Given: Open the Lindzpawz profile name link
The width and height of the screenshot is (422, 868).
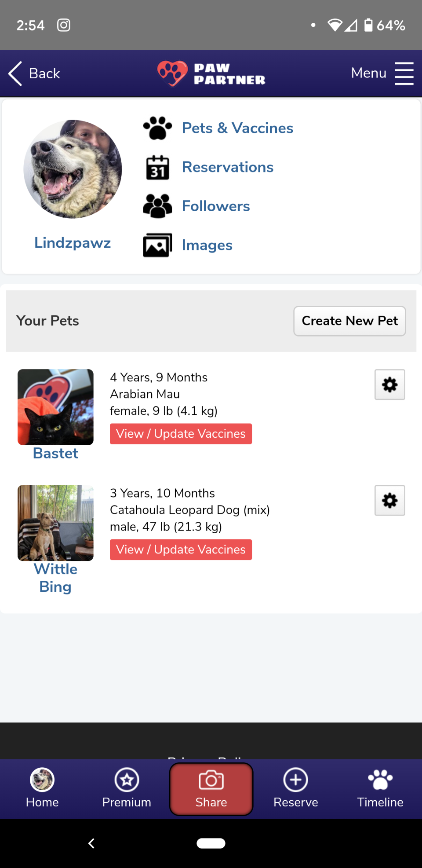Looking at the screenshot, I should 73,243.
